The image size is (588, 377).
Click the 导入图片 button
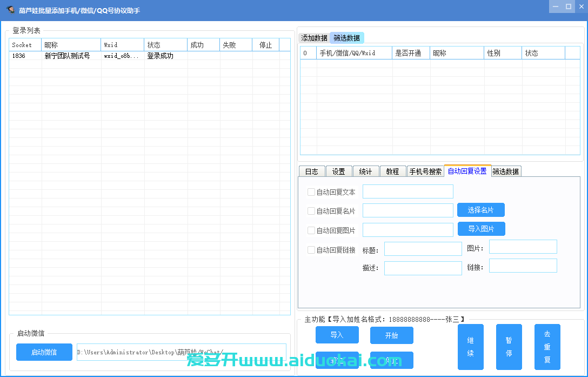click(x=481, y=229)
